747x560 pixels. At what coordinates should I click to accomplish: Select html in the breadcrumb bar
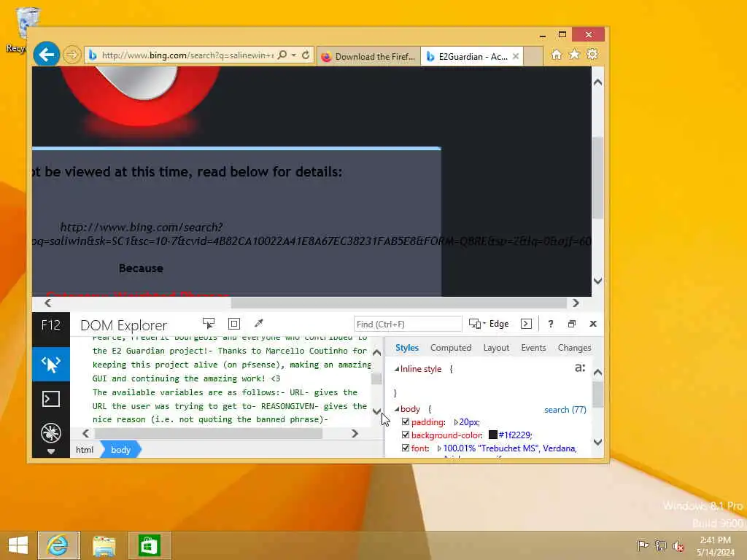pos(85,449)
